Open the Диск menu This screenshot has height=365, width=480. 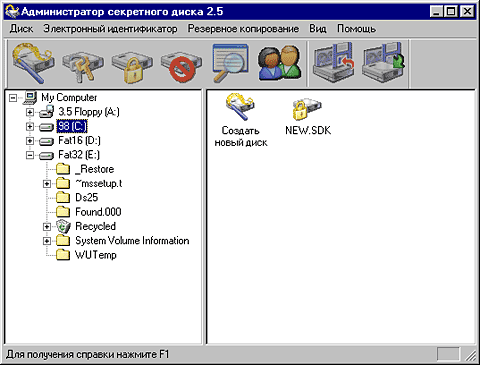(x=21, y=29)
